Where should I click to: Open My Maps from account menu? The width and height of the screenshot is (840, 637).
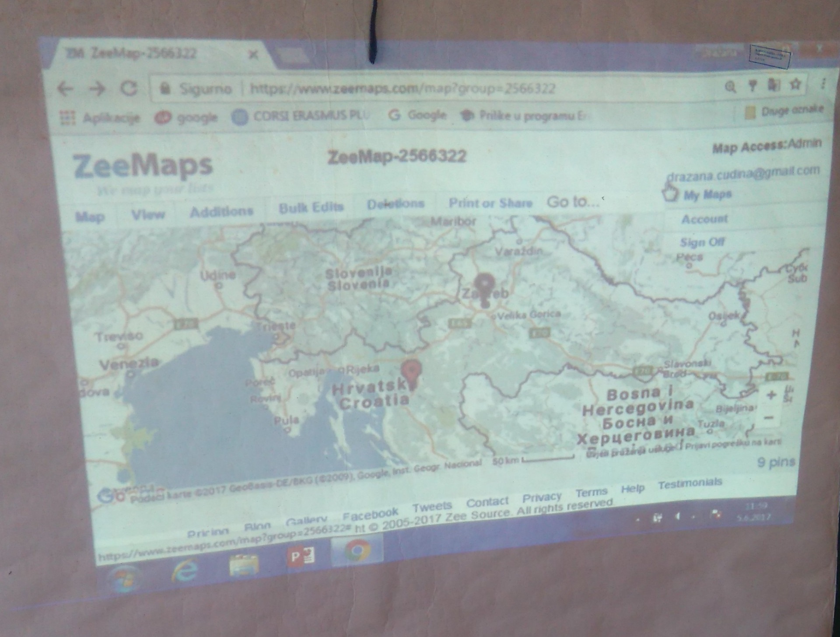point(707,195)
